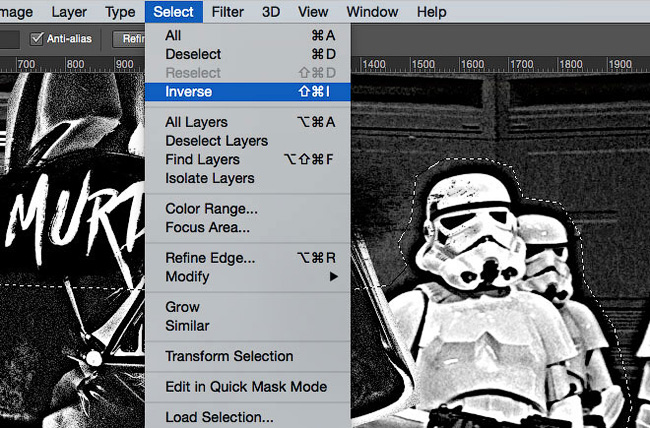Open the Type menu
650x428 pixels.
(120, 12)
